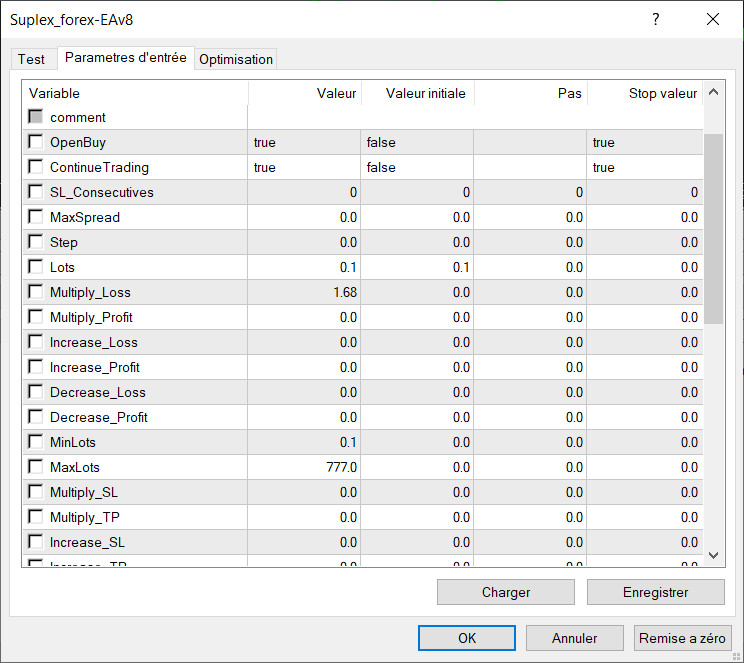Select the MaxSpread checkbox

point(36,217)
